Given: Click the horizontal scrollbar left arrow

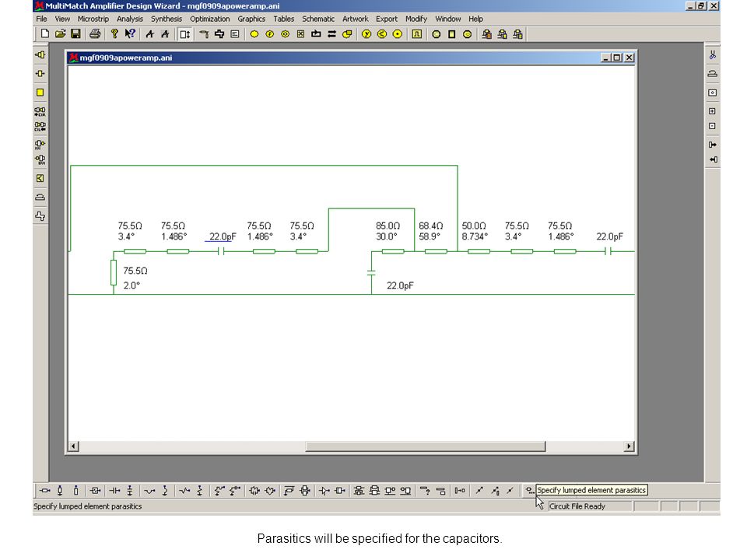Looking at the screenshot, I should (x=73, y=446).
